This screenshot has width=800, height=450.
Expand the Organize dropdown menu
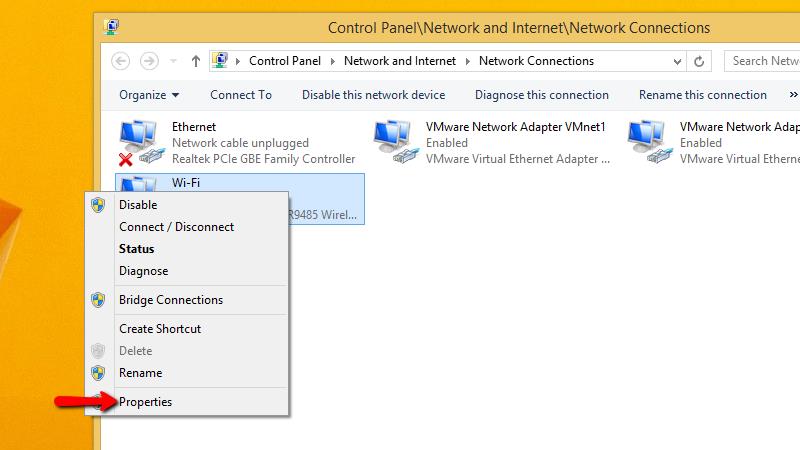pyautogui.click(x=149, y=95)
